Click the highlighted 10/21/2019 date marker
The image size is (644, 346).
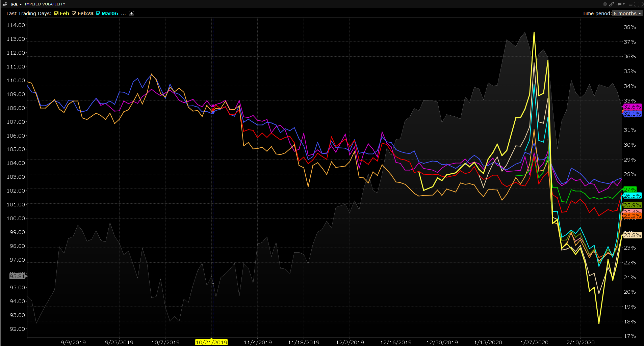click(x=211, y=342)
